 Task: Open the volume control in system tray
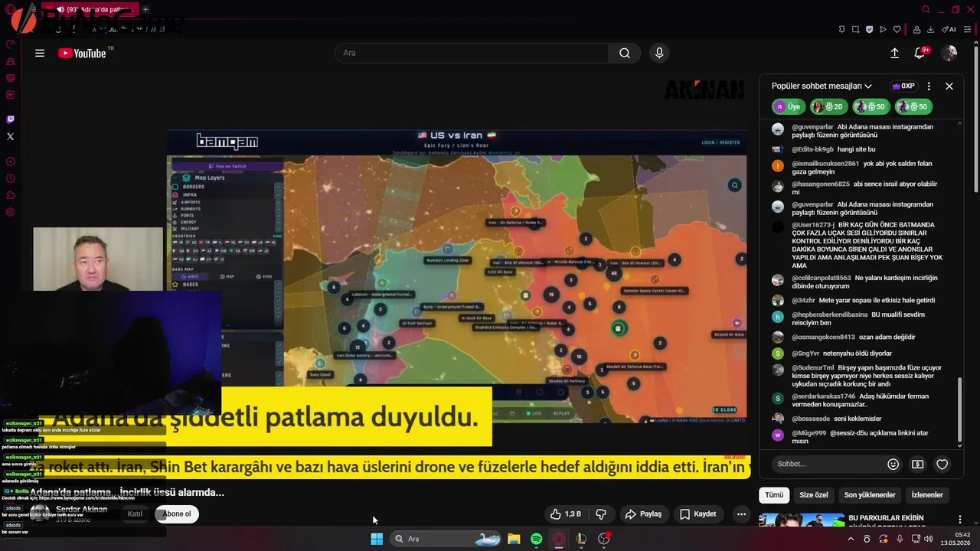929,539
